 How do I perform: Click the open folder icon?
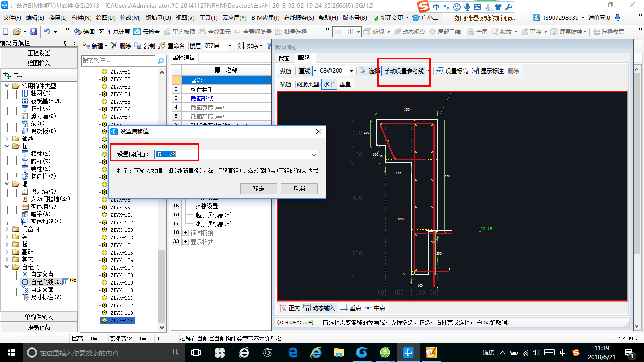click(x=17, y=32)
